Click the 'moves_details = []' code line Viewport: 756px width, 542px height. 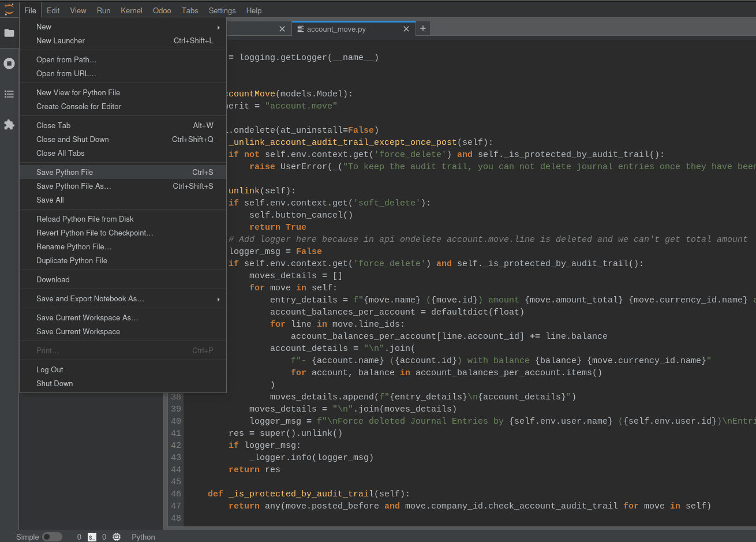point(296,275)
